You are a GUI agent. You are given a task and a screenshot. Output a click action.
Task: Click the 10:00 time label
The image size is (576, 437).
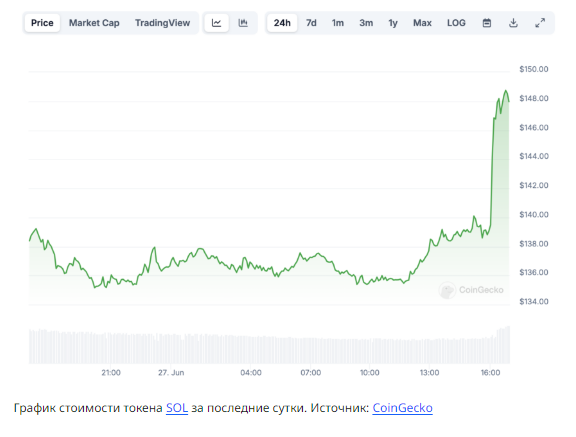(x=370, y=373)
